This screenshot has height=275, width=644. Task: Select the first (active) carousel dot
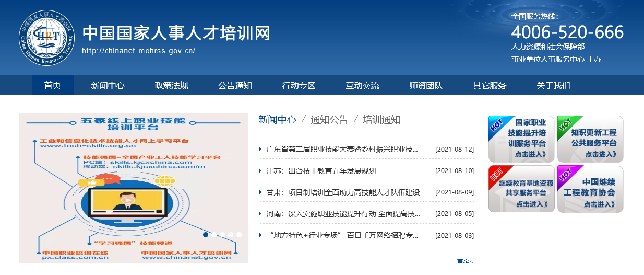point(206,235)
